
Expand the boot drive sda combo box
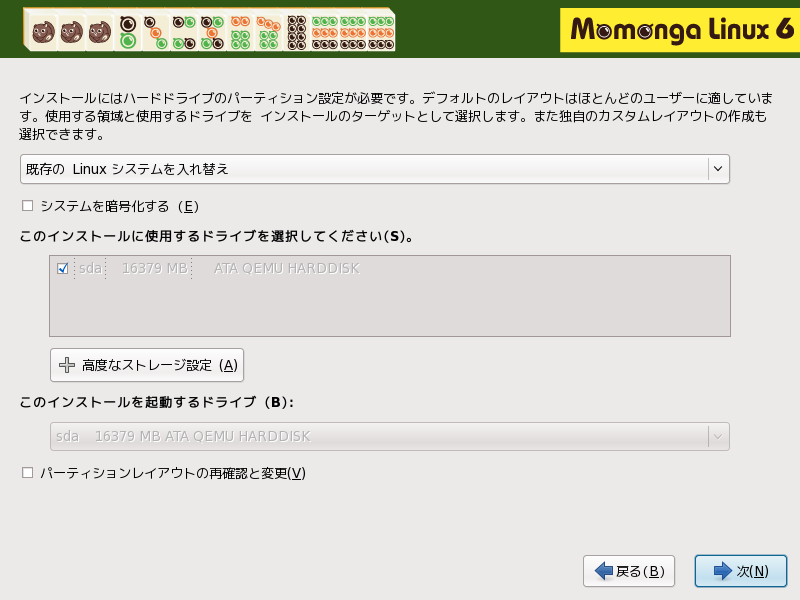pos(390,436)
